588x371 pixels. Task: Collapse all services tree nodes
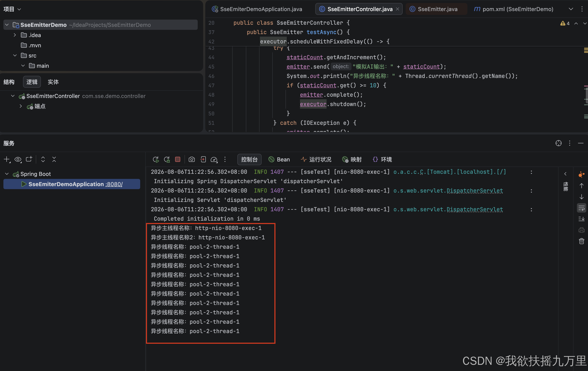[54, 159]
